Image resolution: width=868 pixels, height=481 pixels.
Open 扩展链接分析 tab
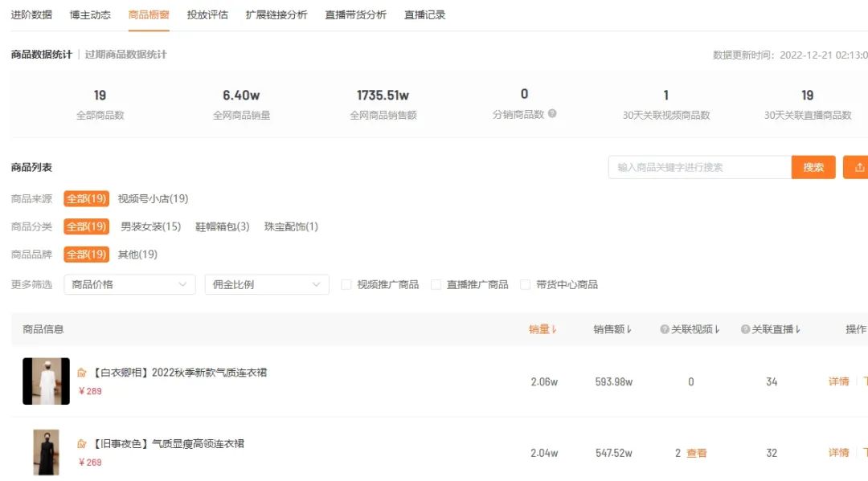click(x=276, y=15)
